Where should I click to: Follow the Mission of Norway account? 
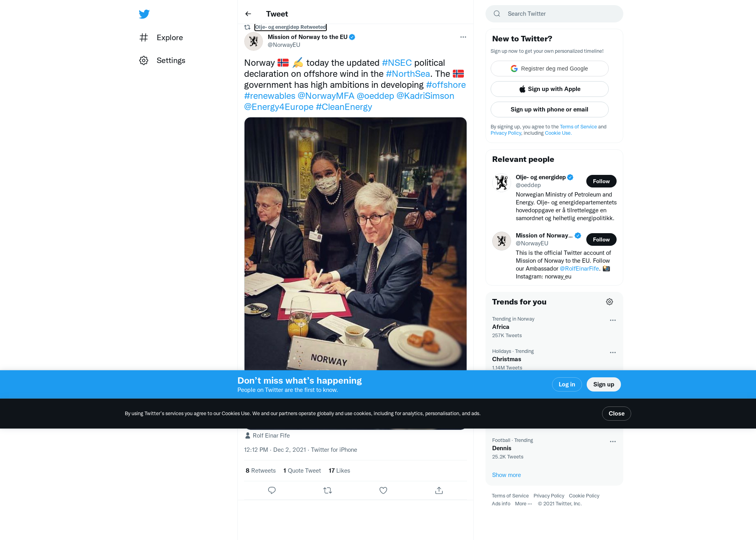click(601, 239)
